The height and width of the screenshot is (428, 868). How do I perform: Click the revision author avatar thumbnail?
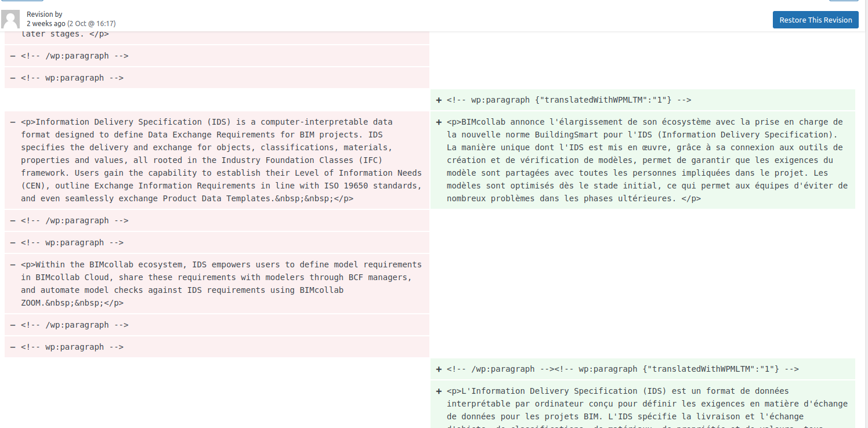(x=10, y=19)
